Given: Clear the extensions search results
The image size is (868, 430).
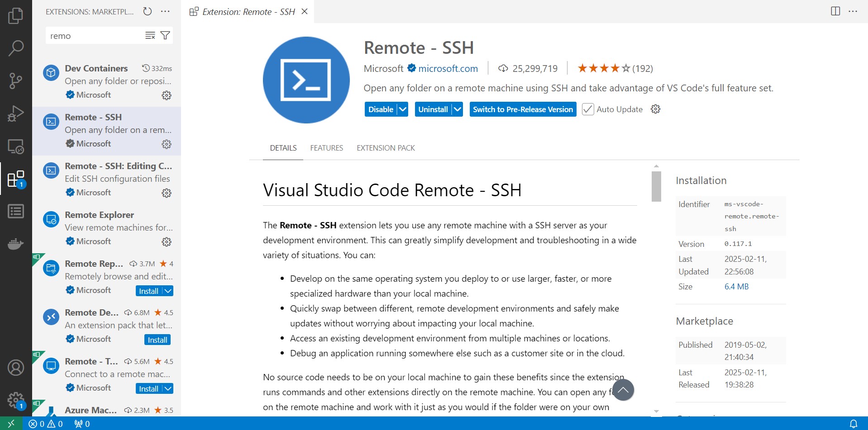Looking at the screenshot, I should click(150, 36).
